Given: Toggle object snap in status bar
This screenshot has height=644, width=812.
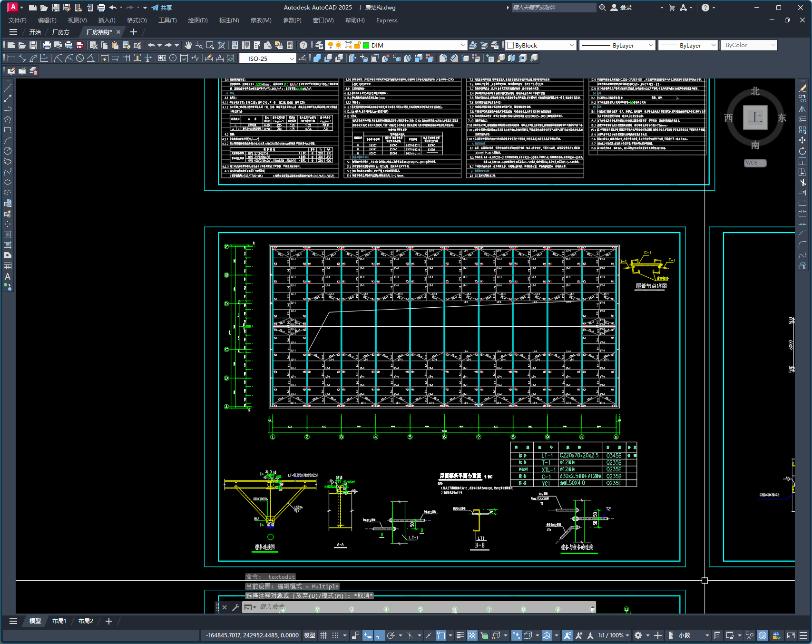Looking at the screenshot, I should 441,635.
